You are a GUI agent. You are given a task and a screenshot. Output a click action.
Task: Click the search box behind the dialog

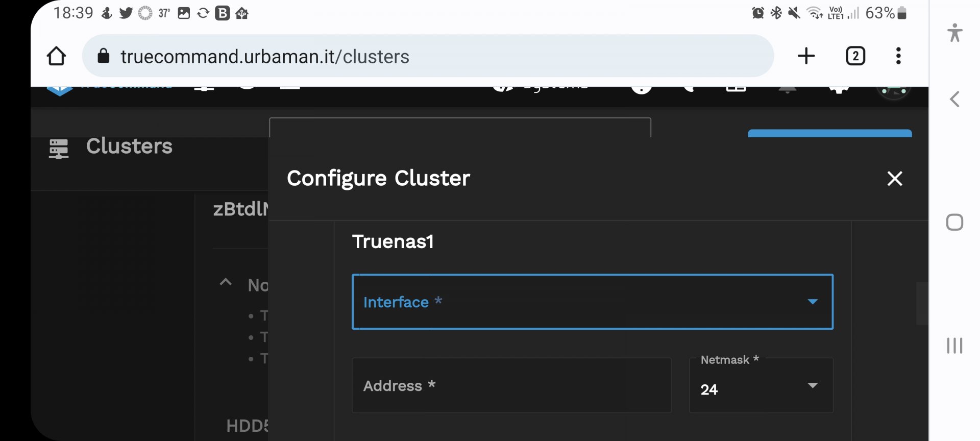(x=460, y=128)
